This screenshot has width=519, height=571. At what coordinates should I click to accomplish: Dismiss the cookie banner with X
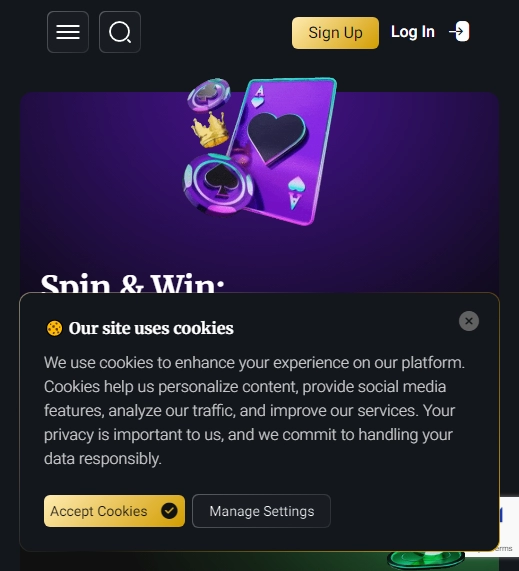point(469,321)
